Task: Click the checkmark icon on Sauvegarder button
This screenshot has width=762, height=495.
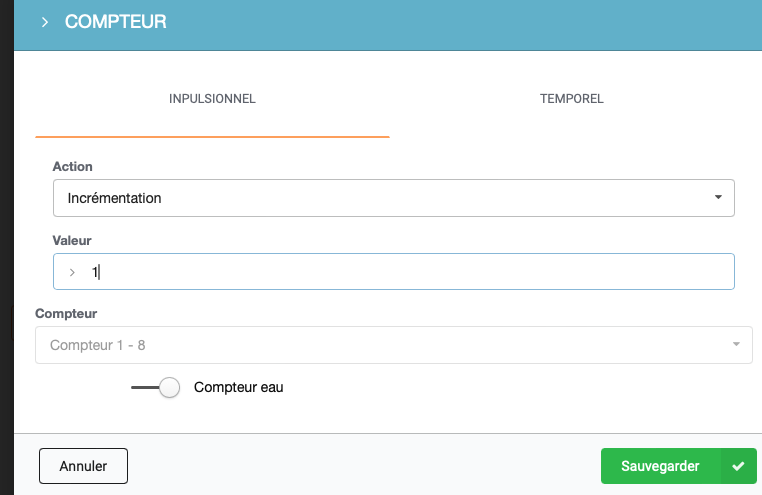Action: tap(738, 466)
